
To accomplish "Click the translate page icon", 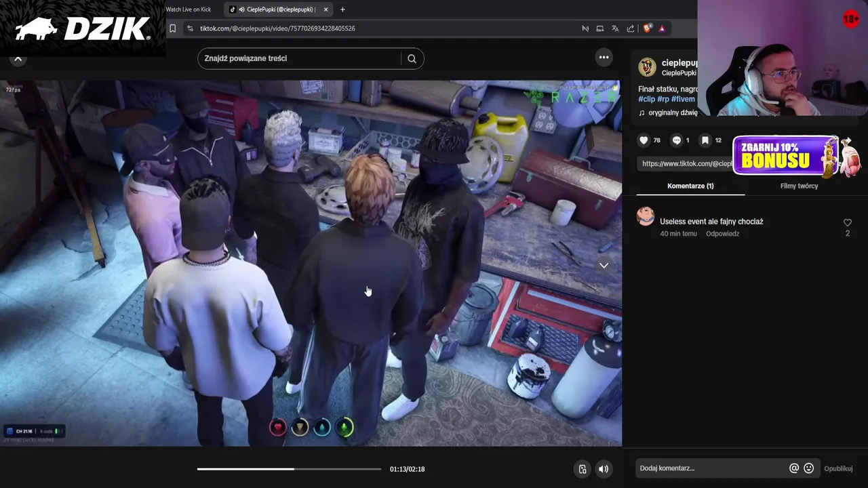I will coord(615,28).
